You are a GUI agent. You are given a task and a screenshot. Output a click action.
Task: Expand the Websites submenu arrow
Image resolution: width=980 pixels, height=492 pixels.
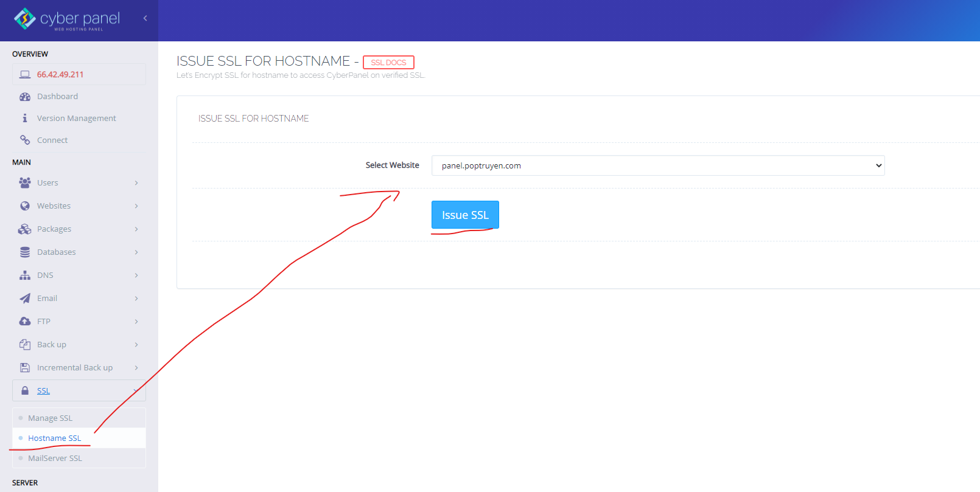[136, 206]
